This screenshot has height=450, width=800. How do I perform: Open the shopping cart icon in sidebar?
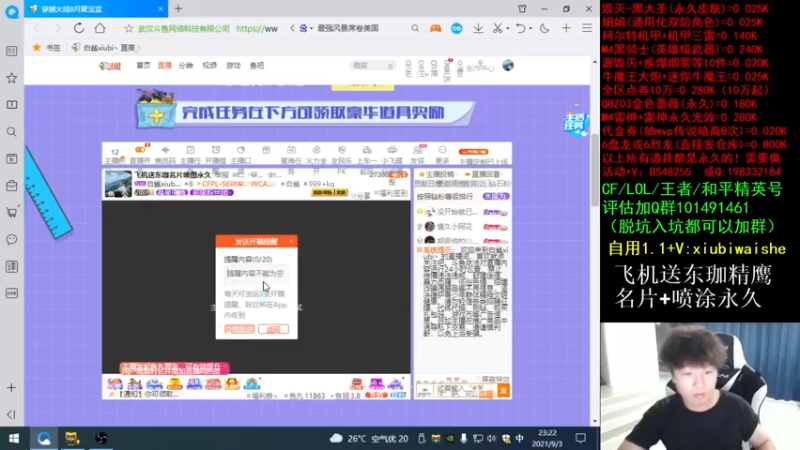tap(11, 212)
